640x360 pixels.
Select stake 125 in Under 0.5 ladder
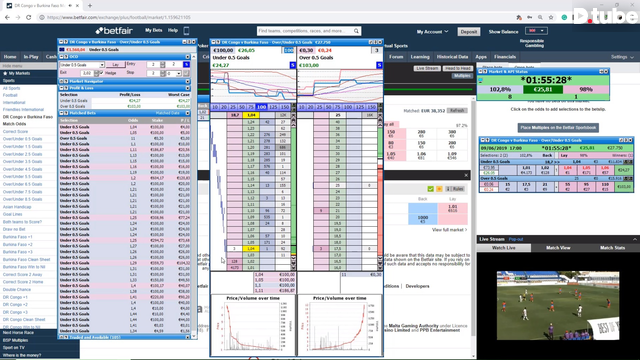(x=273, y=107)
